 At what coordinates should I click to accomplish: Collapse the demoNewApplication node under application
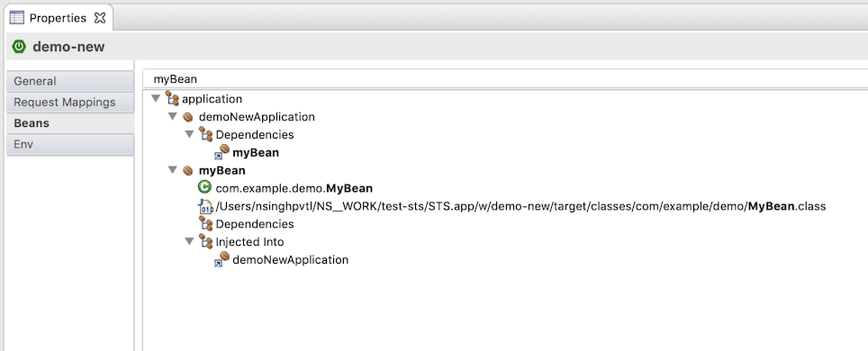click(x=173, y=117)
